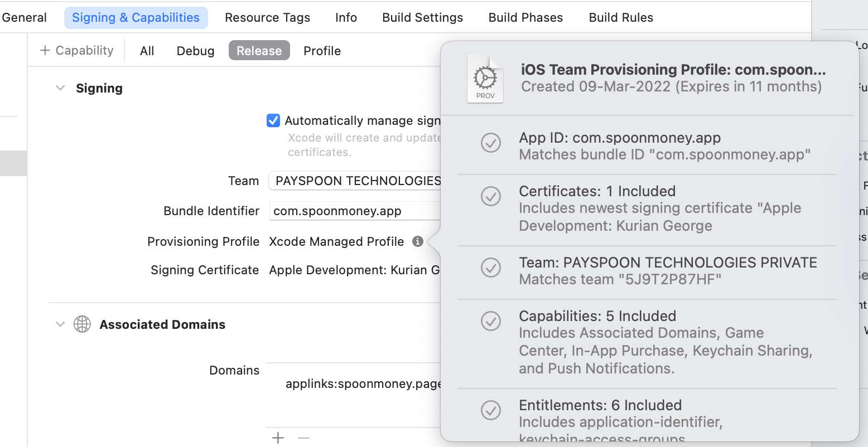Collapse the Signing section
Image resolution: width=868 pixels, height=447 pixels.
point(60,88)
